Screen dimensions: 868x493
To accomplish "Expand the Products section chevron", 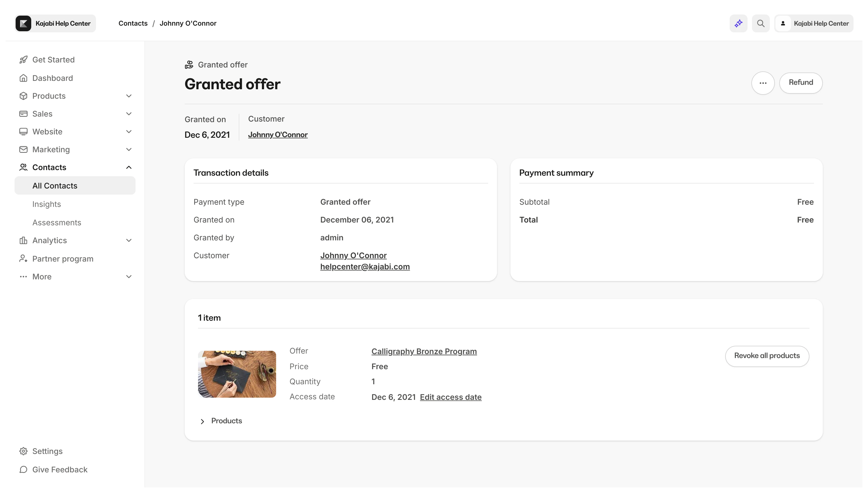I will (129, 96).
